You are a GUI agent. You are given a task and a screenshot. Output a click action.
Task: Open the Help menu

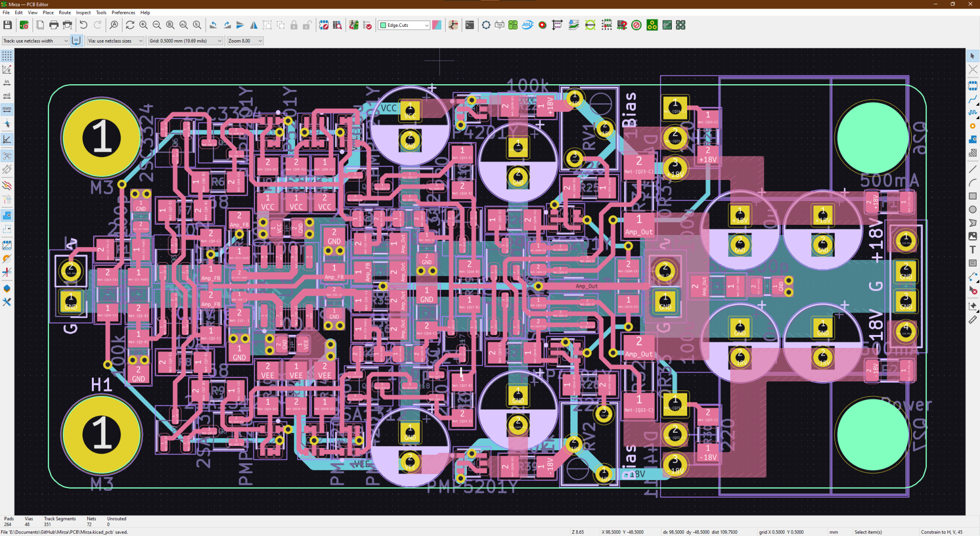coord(145,12)
